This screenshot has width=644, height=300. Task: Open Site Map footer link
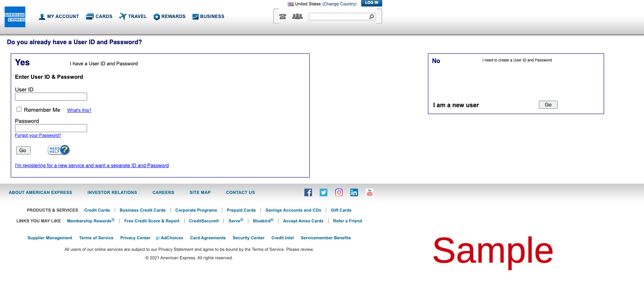pyautogui.click(x=200, y=192)
